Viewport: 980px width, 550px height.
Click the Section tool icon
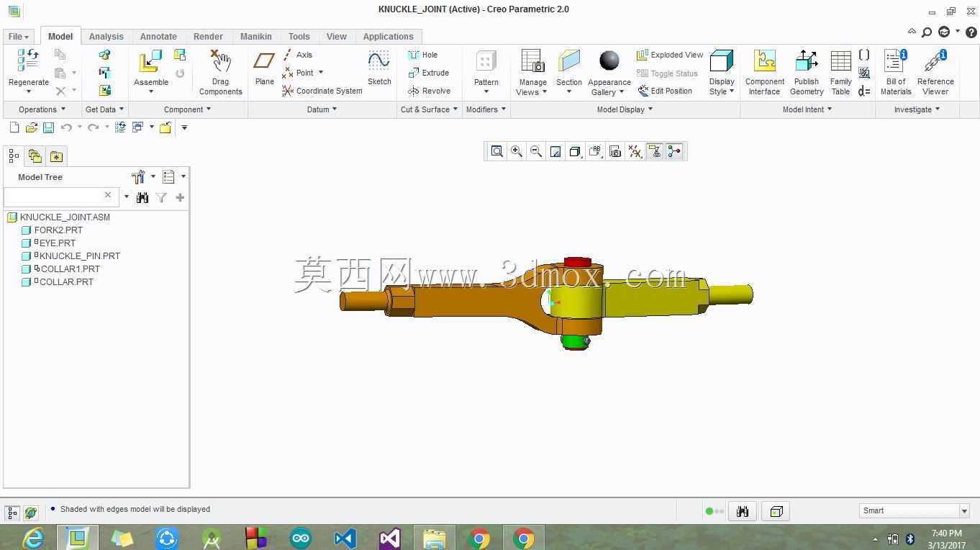[x=568, y=61]
